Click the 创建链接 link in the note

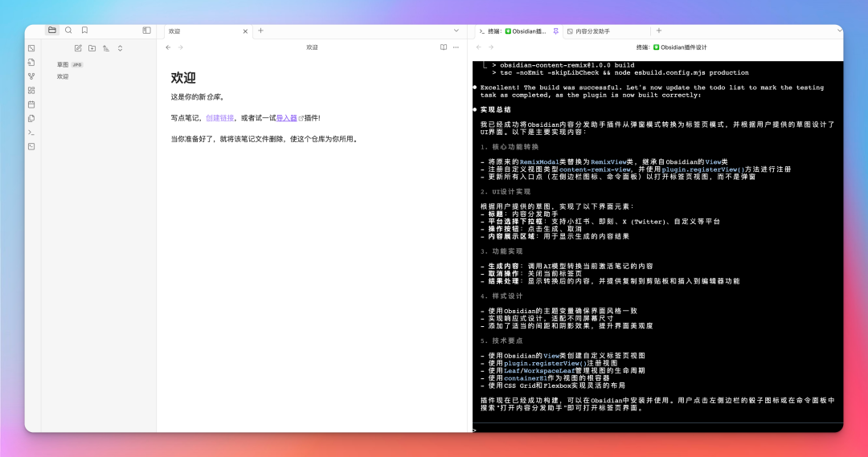(219, 118)
